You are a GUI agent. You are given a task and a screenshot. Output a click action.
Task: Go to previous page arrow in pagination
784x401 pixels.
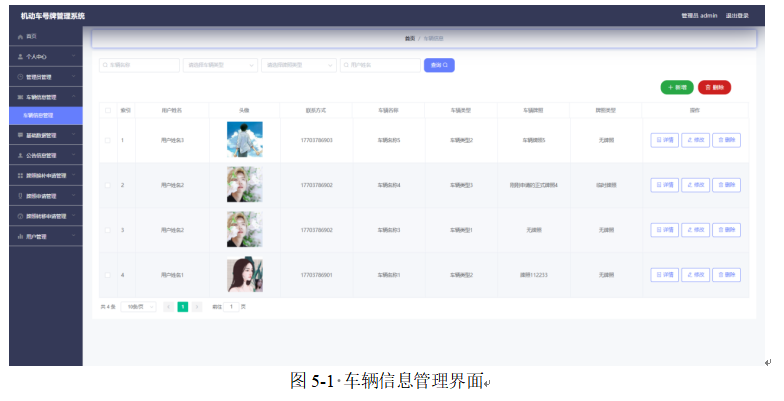pos(168,306)
